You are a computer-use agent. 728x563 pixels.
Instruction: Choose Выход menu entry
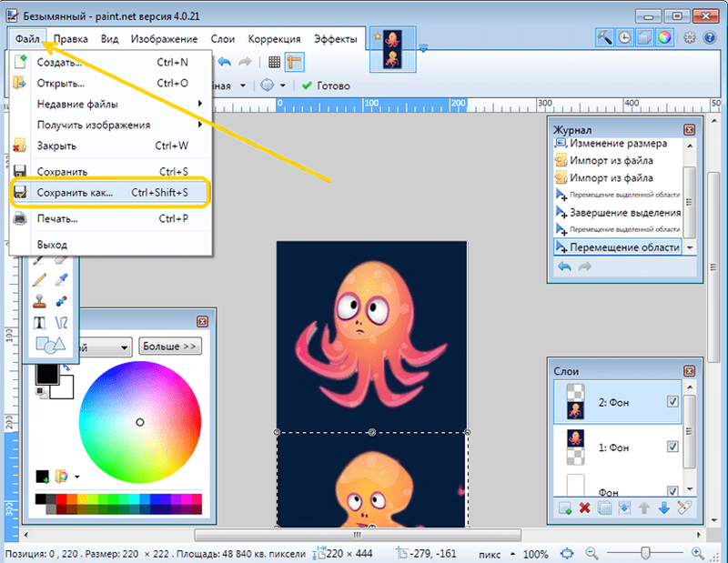point(110,245)
